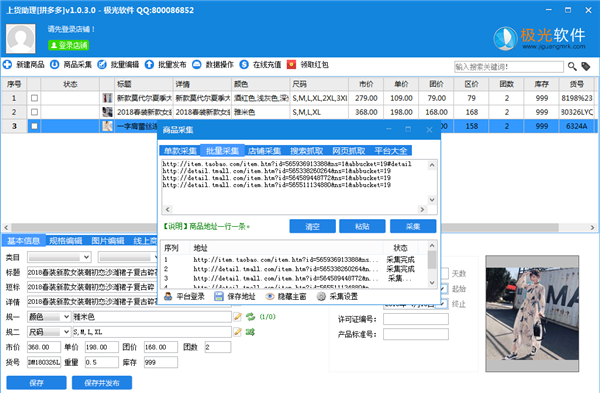600x393 pixels.
Task: Click the main table scroll-right arrow
Action: 592,227
